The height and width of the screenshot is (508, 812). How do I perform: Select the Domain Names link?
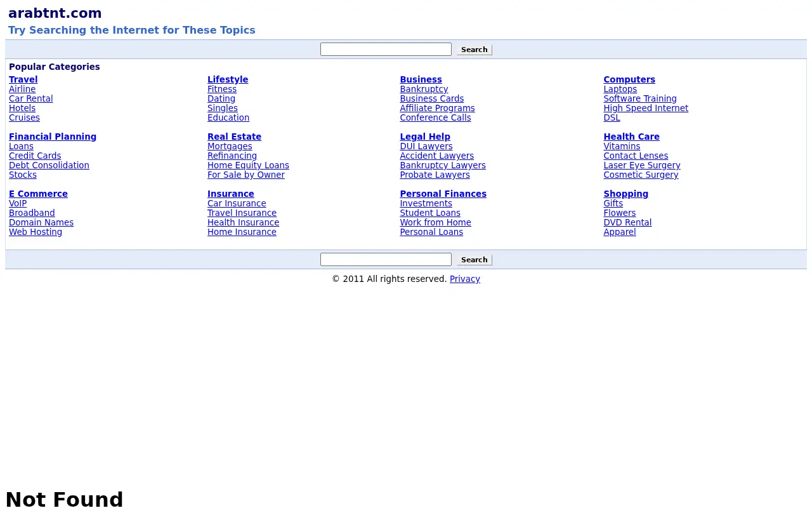coord(41,222)
